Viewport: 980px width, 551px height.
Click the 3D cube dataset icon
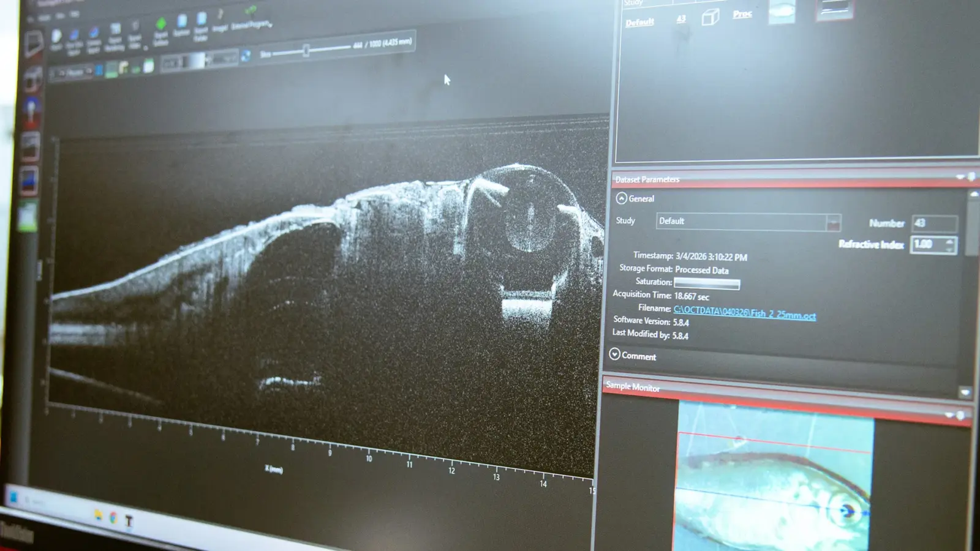click(710, 18)
